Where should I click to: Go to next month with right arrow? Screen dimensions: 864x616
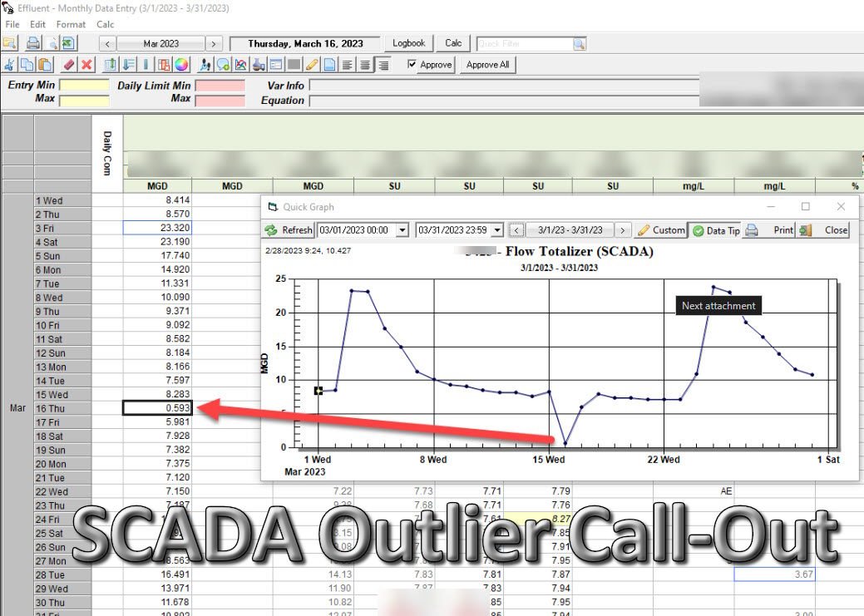click(214, 43)
